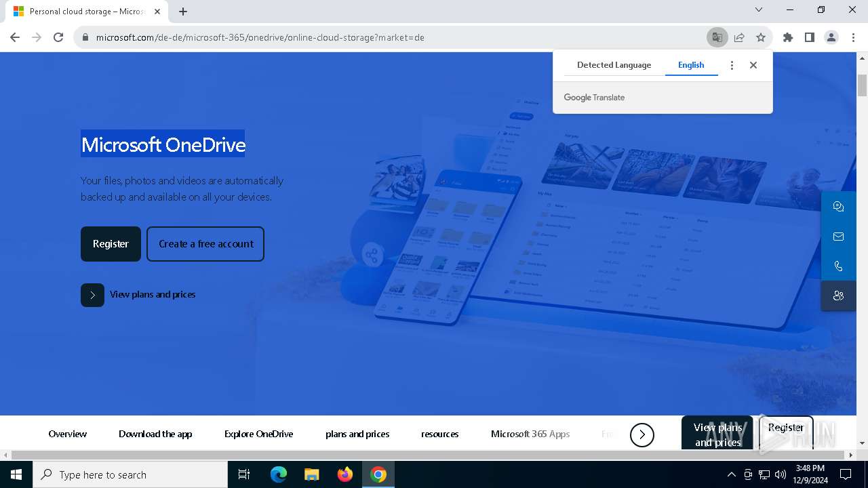Click the share page icon in address bar
Screen dimensions: 868x488
[739, 37]
